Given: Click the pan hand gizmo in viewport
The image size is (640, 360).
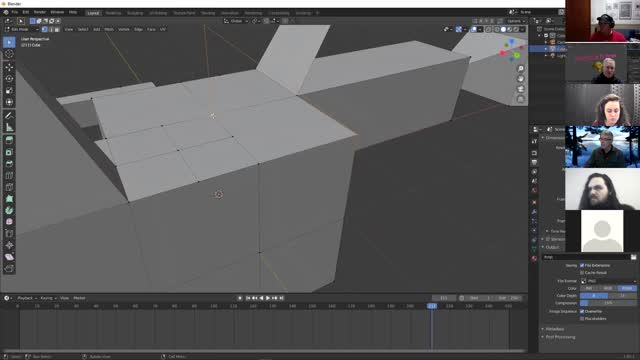Looking at the screenshot, I should pyautogui.click(x=520, y=79).
